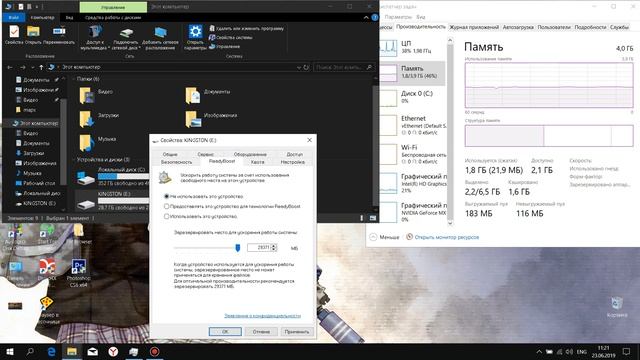Click the Back arrow in Explorer navigation
Viewport: 640px width, 360px height.
pyautogui.click(x=10, y=67)
